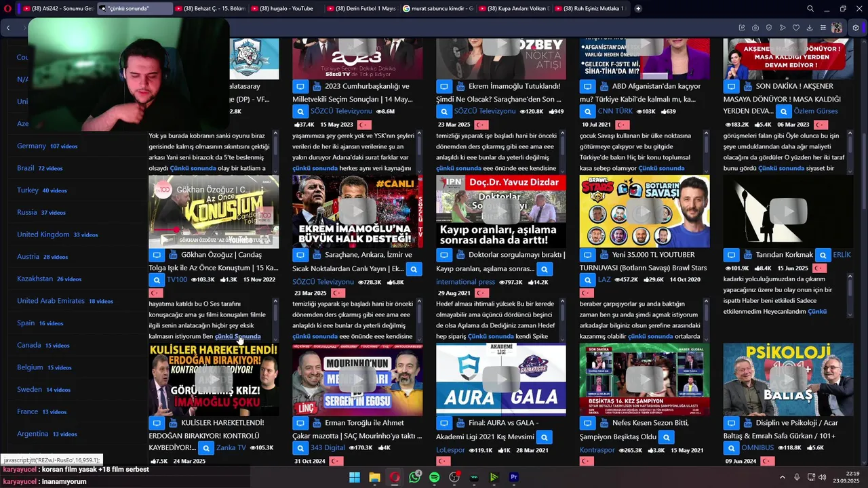Open Adobe Premiere Pro from the taskbar
This screenshot has height=488, width=868.
pyautogui.click(x=514, y=477)
